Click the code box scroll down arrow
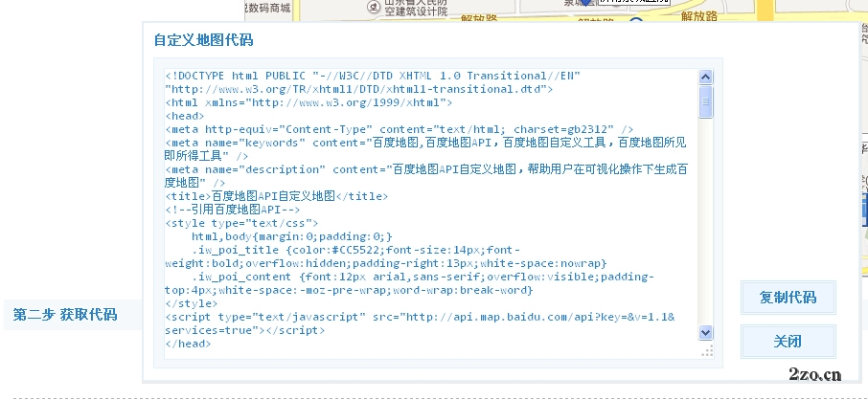868x400 pixels. click(706, 332)
